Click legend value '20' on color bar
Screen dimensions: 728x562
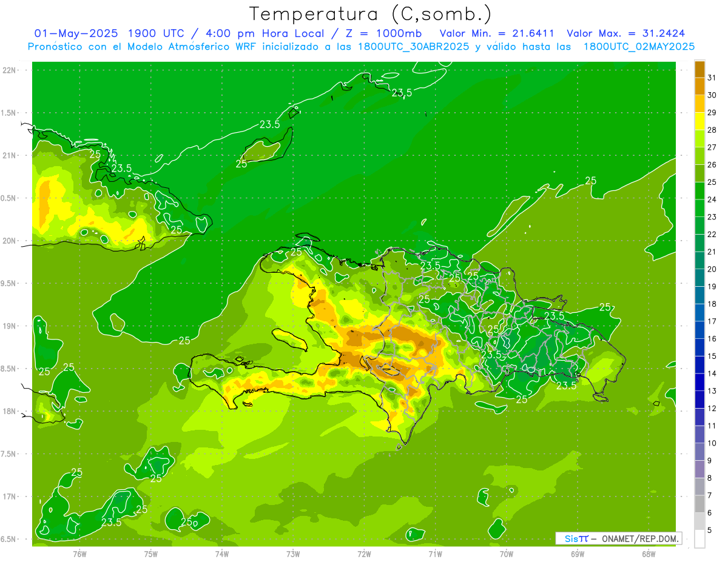click(712, 269)
